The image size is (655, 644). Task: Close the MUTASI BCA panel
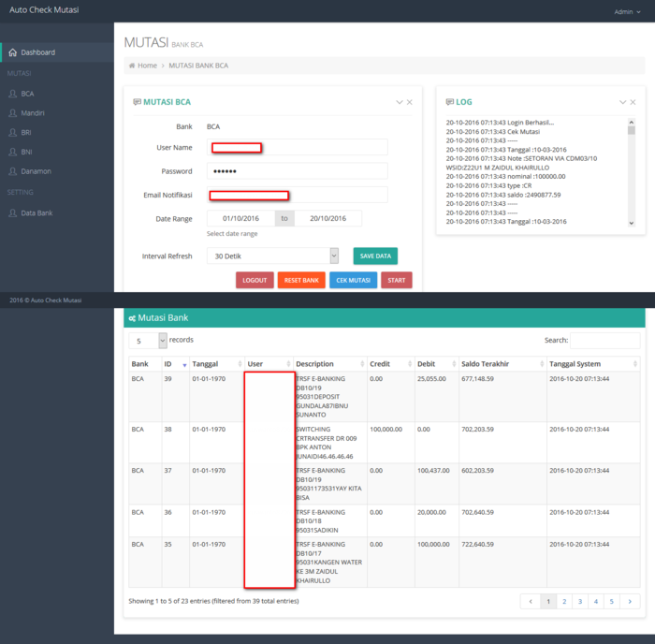click(x=409, y=102)
